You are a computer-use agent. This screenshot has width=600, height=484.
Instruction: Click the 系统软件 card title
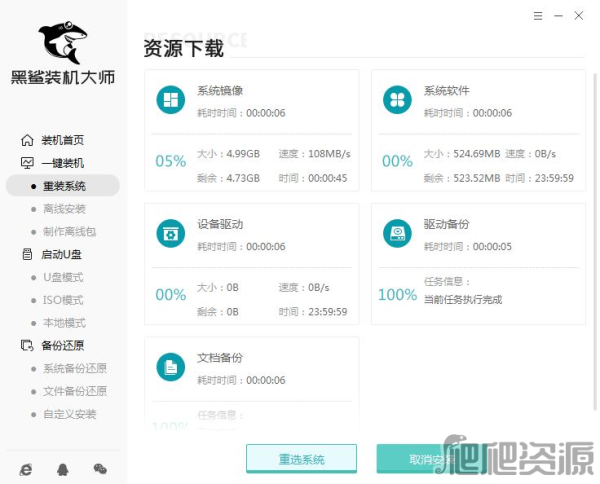(x=447, y=91)
